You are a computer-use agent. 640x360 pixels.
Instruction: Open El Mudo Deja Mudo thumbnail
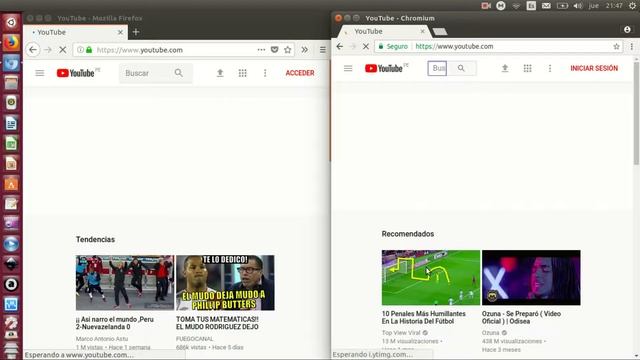point(225,282)
